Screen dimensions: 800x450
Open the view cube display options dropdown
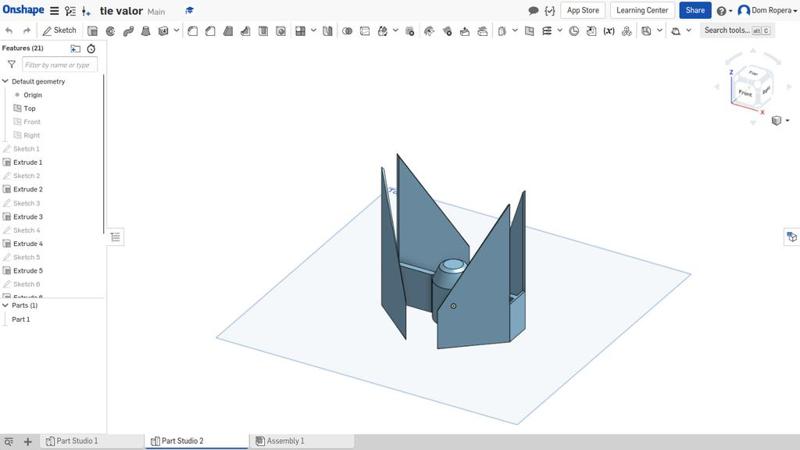click(x=780, y=120)
